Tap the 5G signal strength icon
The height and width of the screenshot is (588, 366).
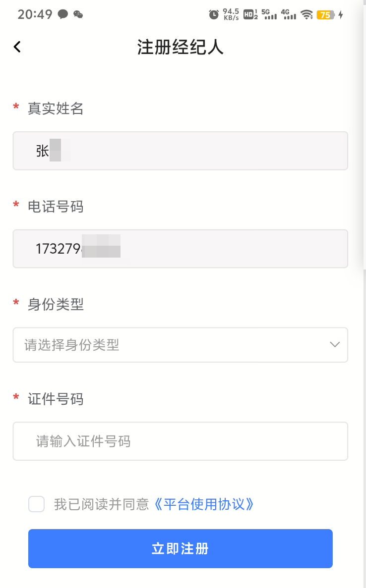(x=269, y=14)
